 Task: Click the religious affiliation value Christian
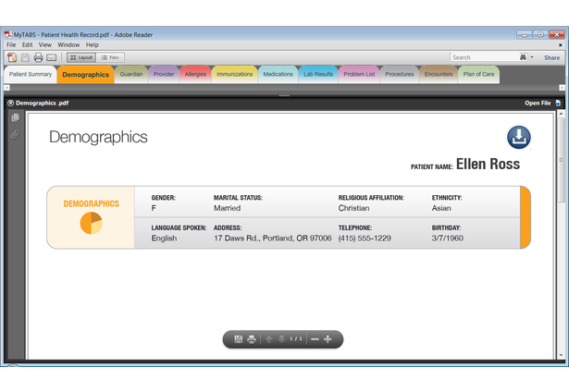tap(353, 208)
